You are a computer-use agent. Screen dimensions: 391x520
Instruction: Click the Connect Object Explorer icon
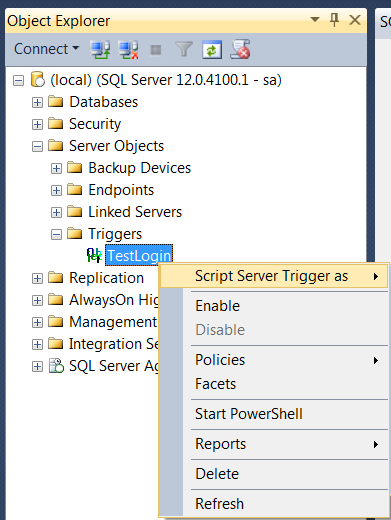click(100, 50)
